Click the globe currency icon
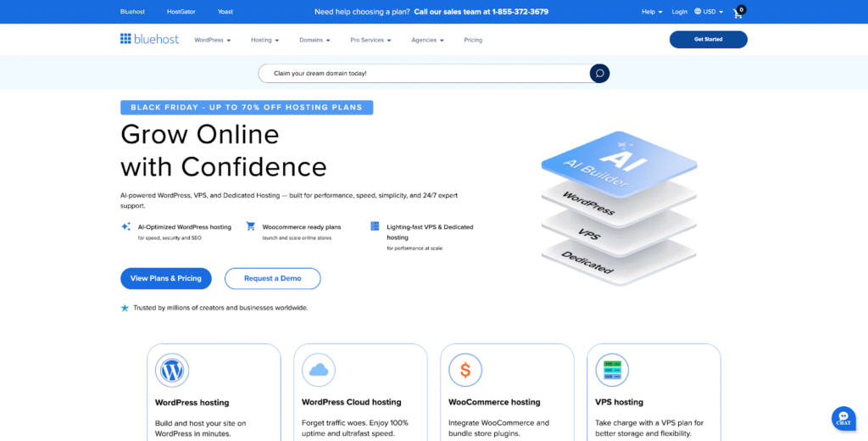This screenshot has width=868, height=441. (698, 12)
